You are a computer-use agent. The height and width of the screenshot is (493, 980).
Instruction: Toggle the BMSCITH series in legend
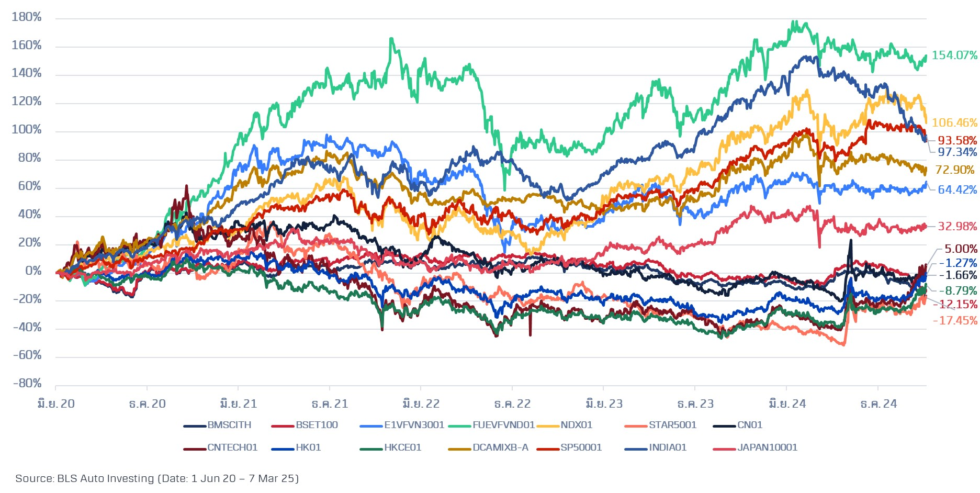point(229,425)
